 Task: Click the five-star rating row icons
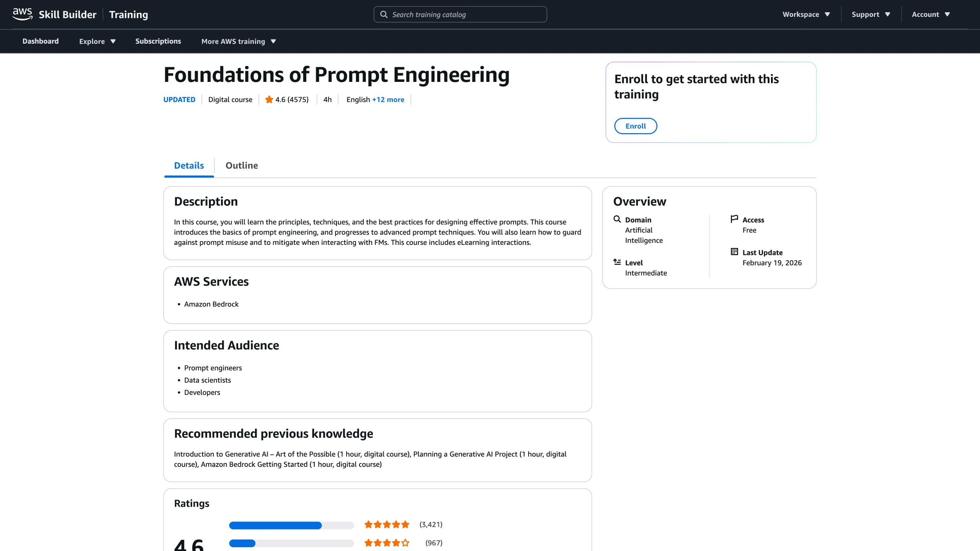387,525
